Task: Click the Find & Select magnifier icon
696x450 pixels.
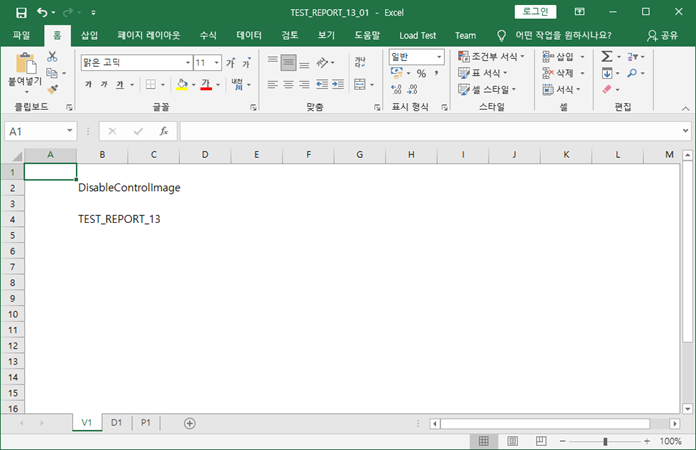Action: click(632, 73)
